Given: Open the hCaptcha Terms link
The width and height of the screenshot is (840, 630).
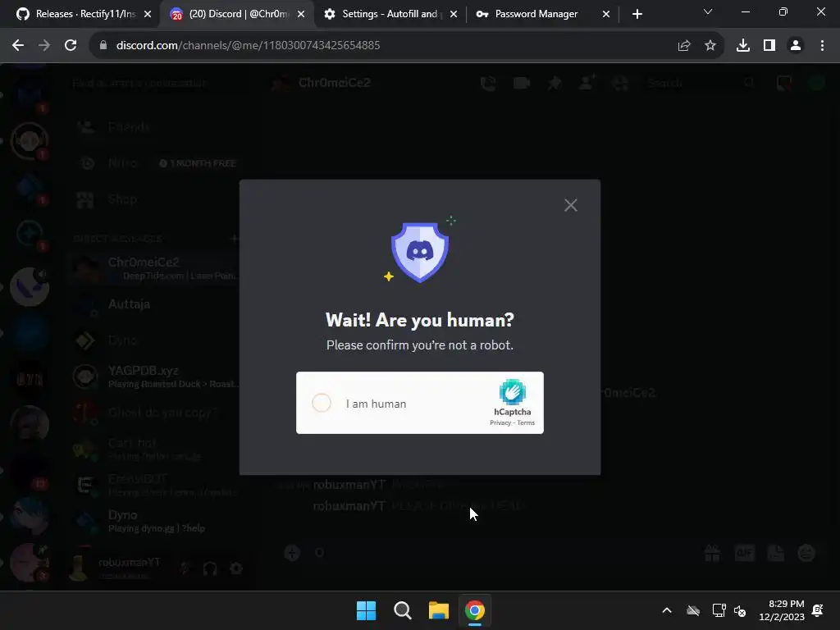Looking at the screenshot, I should 526,422.
